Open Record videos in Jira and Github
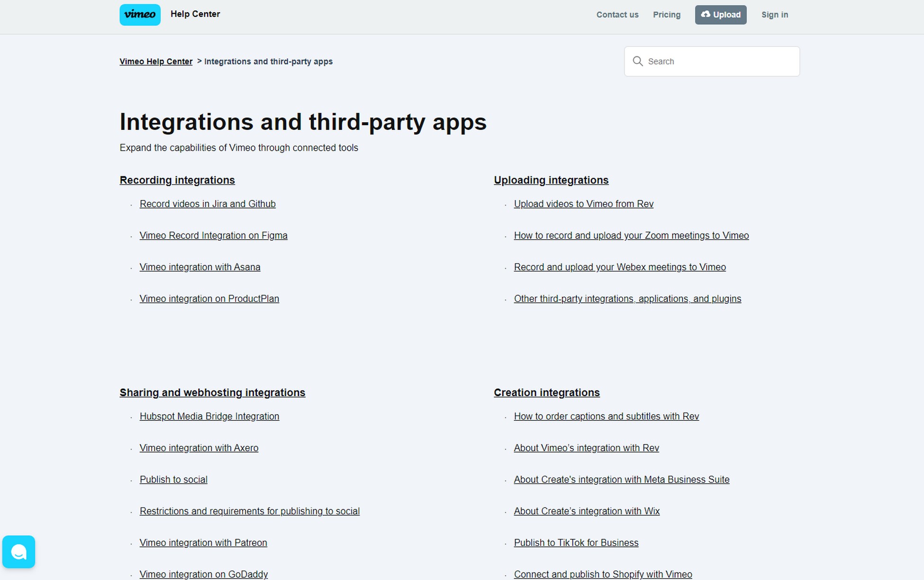The height and width of the screenshot is (580, 924). tap(208, 204)
